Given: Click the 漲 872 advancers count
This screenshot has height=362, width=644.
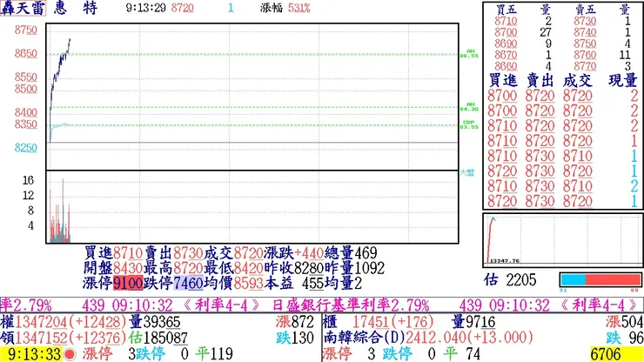Looking at the screenshot, I should coord(294,322).
